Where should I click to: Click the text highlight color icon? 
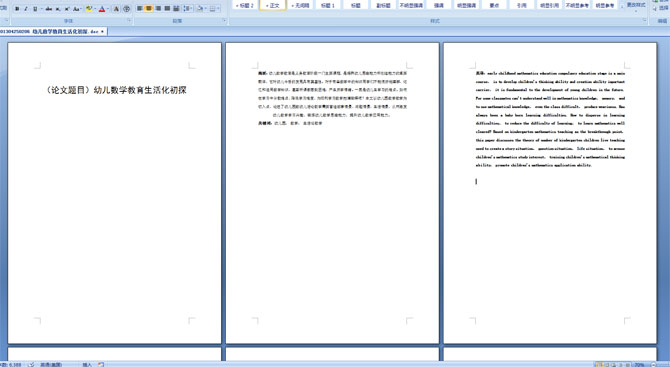point(89,9)
